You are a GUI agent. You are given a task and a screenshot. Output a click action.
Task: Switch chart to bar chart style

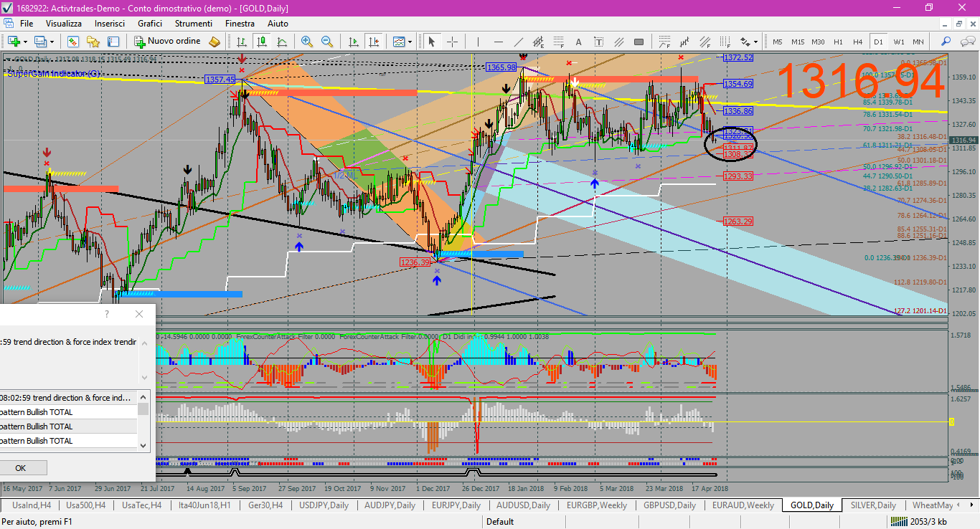point(242,42)
